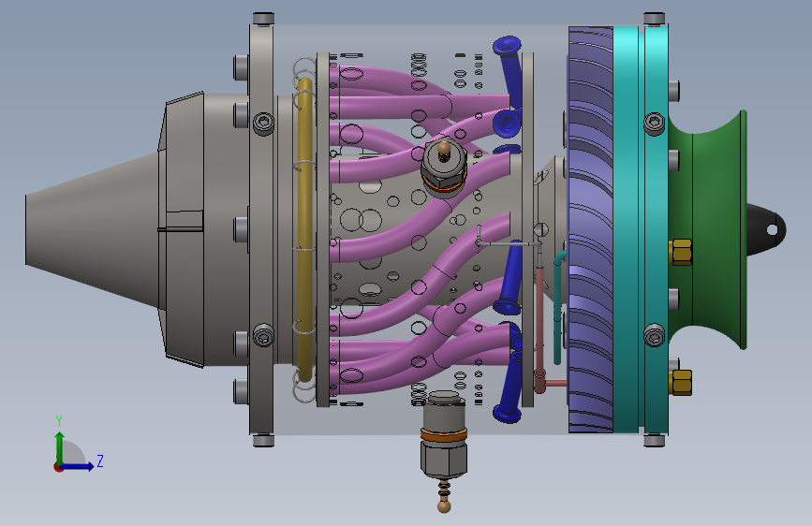Select the upper brass hex fitting on the cyan flange
The height and width of the screenshot is (526, 812).
682,252
